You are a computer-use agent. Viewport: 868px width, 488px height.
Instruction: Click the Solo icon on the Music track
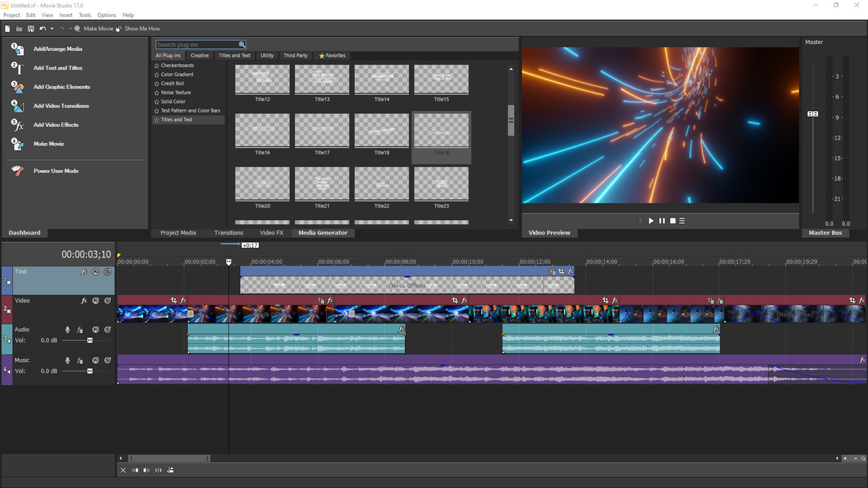click(108, 360)
